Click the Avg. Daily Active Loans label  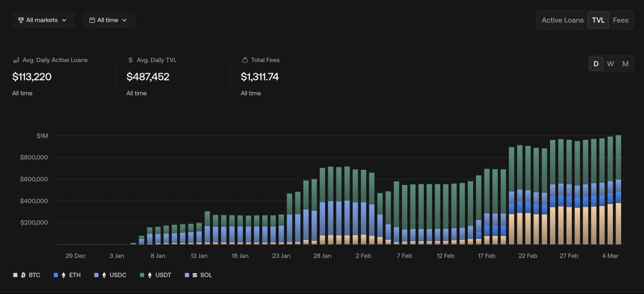(55, 60)
